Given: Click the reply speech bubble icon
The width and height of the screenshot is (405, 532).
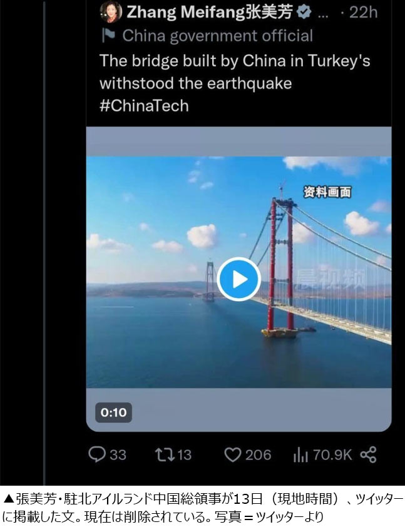Looking at the screenshot, I should point(96,454).
